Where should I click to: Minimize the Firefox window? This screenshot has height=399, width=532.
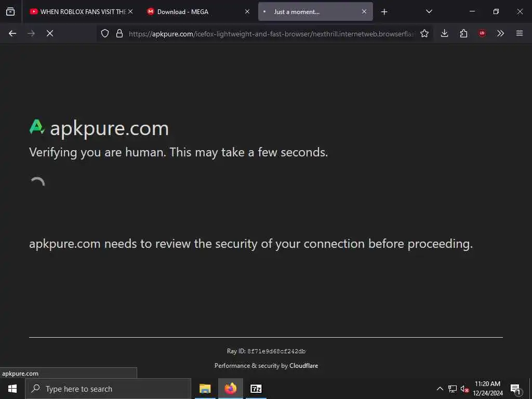472,11
